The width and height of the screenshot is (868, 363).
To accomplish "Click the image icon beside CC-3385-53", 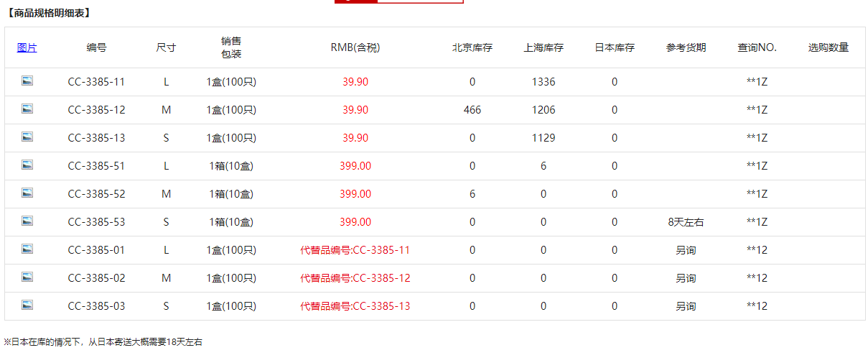I will [x=27, y=221].
